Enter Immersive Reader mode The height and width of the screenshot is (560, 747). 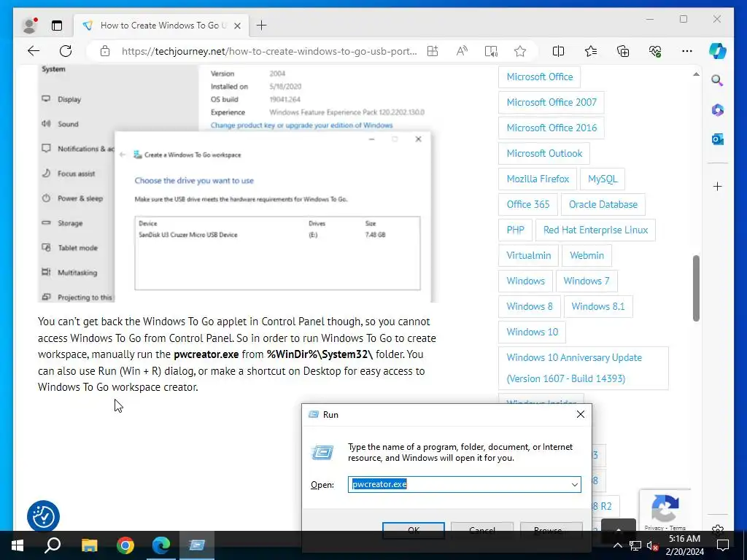tap(491, 51)
